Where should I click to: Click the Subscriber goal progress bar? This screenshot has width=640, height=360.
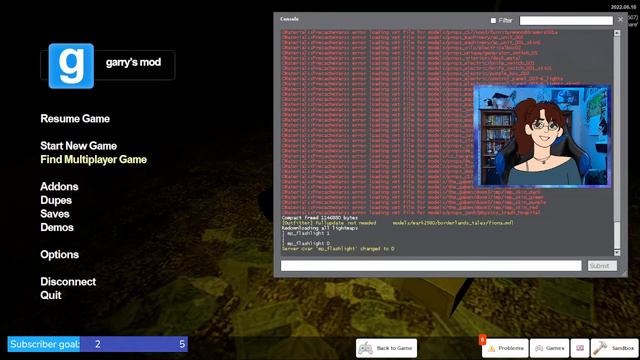98,344
